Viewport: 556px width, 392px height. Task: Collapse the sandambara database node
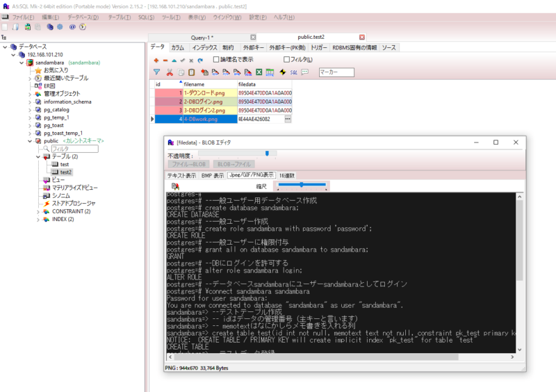click(x=22, y=63)
